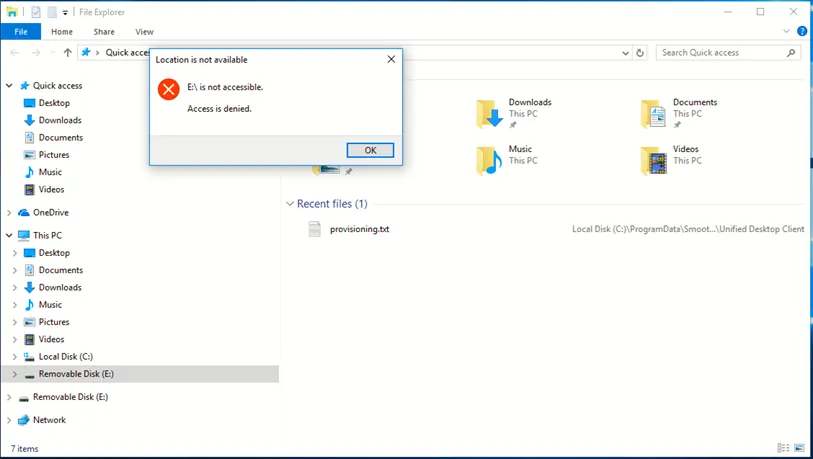The image size is (813, 459).
Task: Switch to large icons view in status bar
Action: click(x=800, y=448)
